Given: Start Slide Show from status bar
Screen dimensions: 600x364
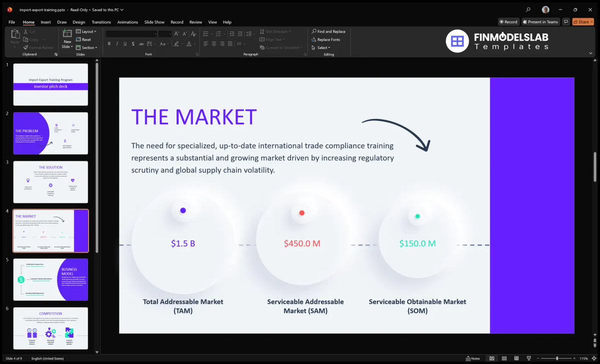Looking at the screenshot, I should (x=529, y=358).
